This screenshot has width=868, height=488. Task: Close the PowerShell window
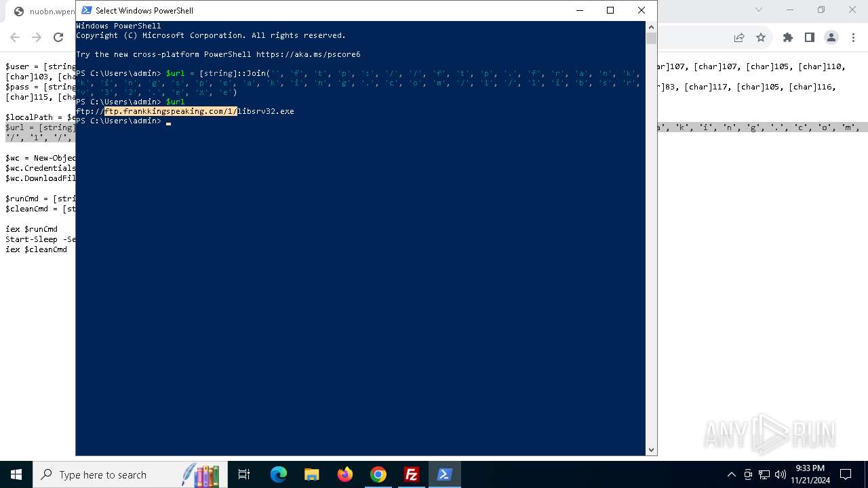point(642,10)
